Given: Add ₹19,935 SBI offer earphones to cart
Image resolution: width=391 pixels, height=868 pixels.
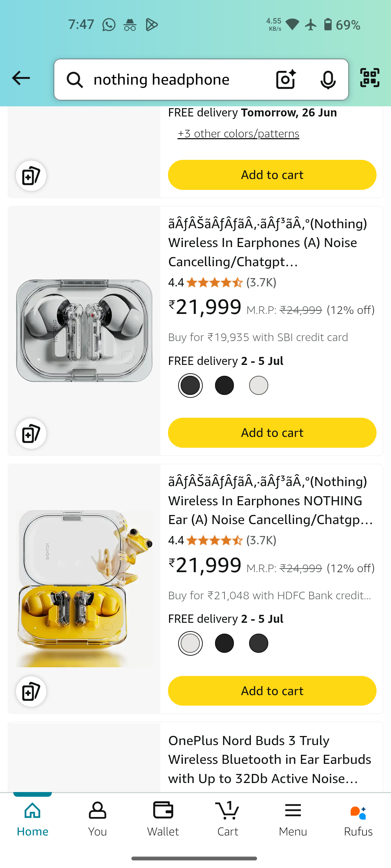Looking at the screenshot, I should (272, 433).
